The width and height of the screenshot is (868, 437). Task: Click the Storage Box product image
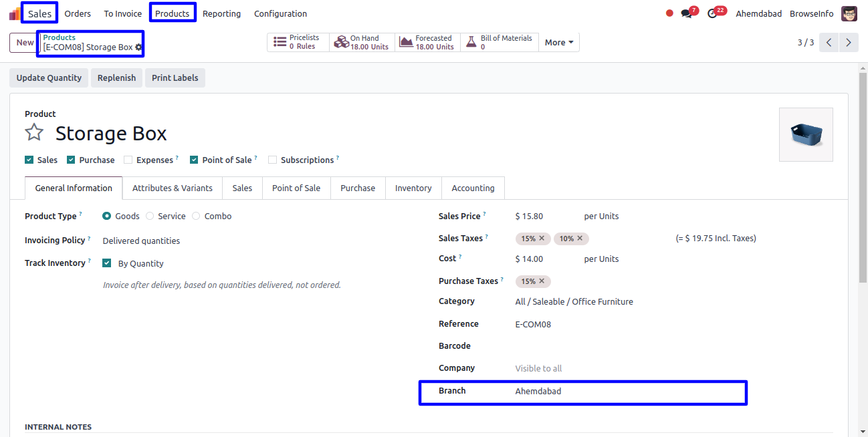(x=806, y=134)
